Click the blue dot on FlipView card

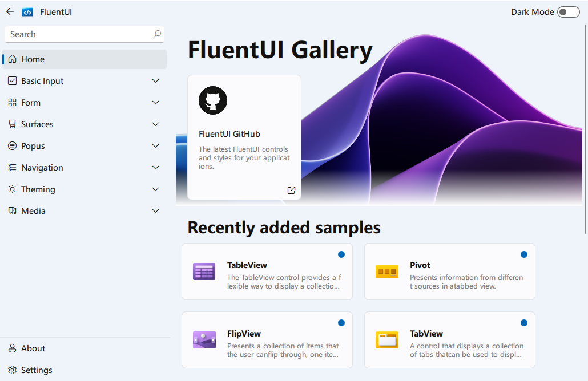(x=341, y=323)
